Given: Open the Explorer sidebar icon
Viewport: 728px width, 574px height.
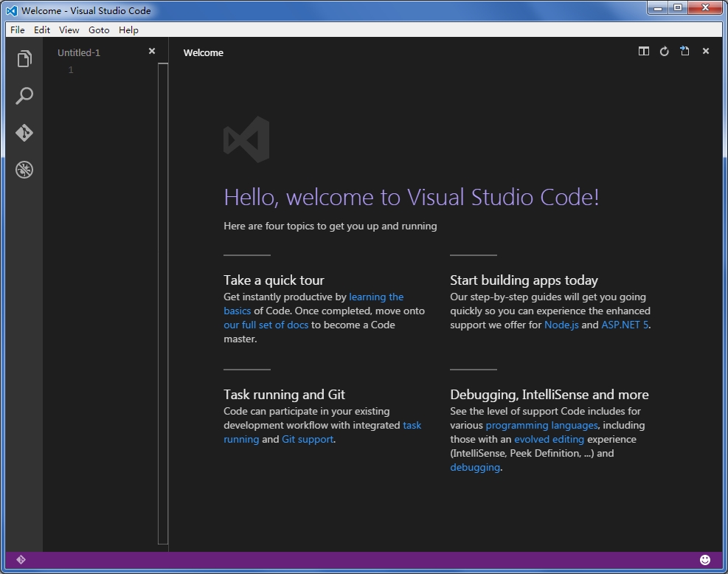Looking at the screenshot, I should 24,59.
